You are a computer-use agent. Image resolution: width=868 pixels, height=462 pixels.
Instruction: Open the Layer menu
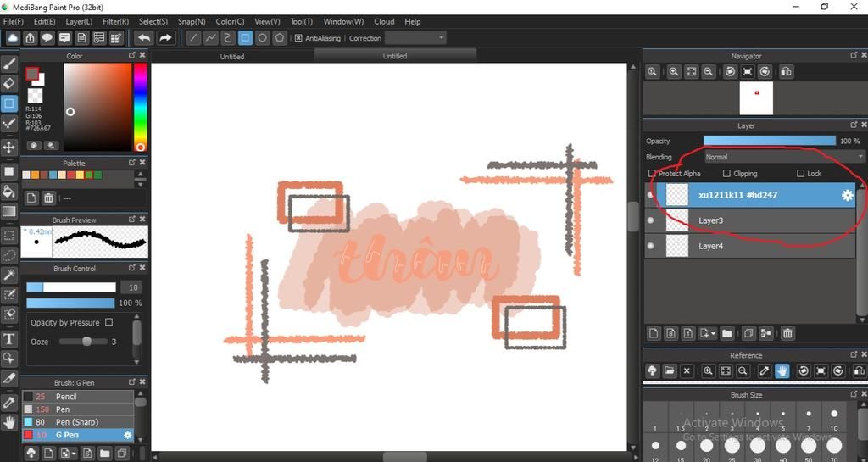(79, 21)
